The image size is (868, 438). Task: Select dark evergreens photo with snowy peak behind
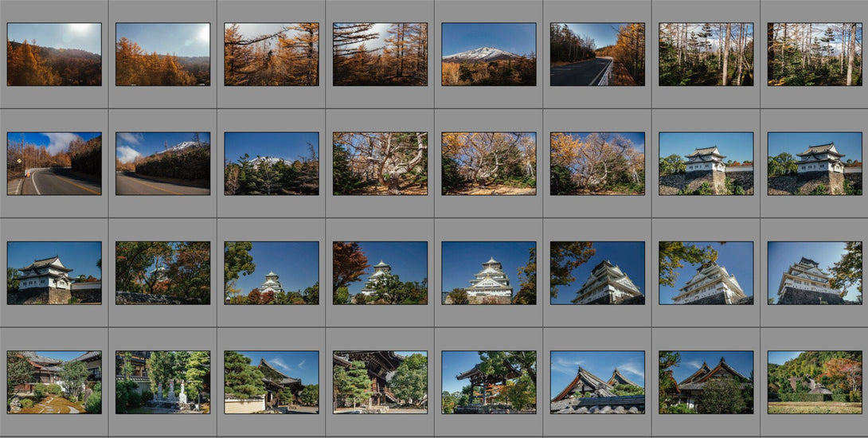click(x=272, y=163)
